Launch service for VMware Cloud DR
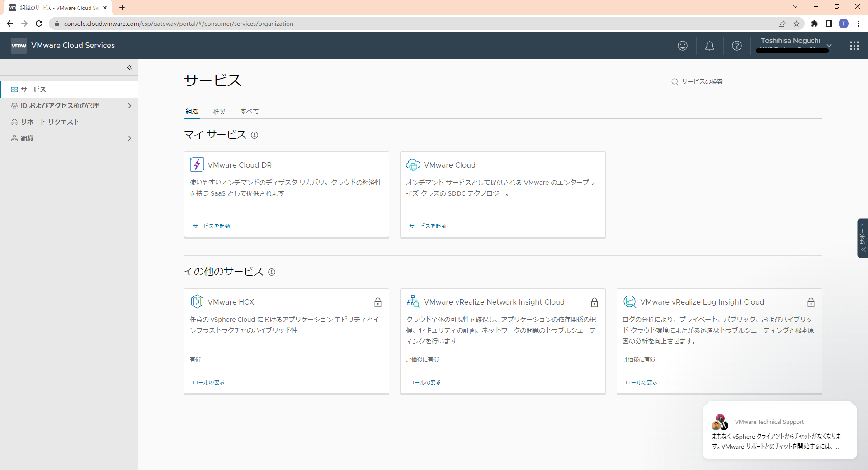Image resolution: width=868 pixels, height=470 pixels. [212, 226]
